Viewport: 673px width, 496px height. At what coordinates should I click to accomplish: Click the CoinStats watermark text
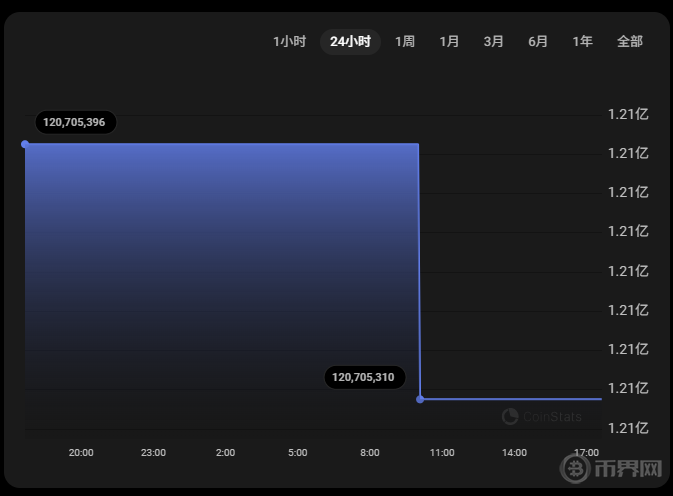[552, 417]
